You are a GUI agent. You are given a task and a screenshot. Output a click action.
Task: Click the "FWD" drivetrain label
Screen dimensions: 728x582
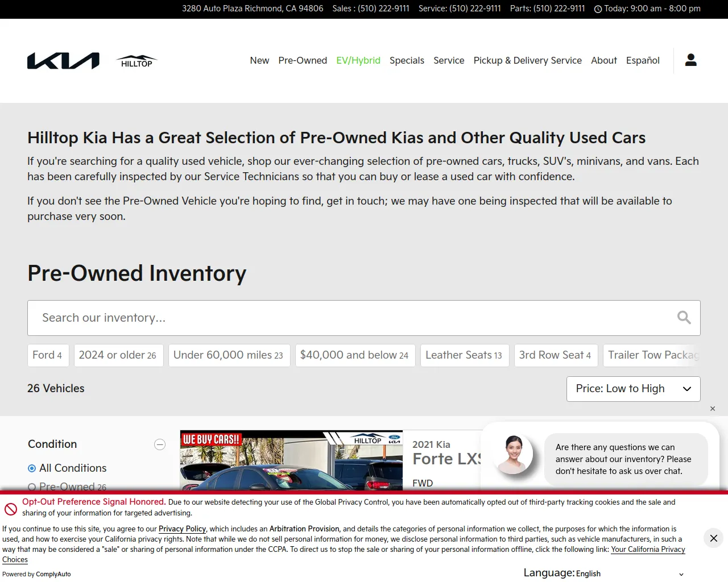(423, 483)
